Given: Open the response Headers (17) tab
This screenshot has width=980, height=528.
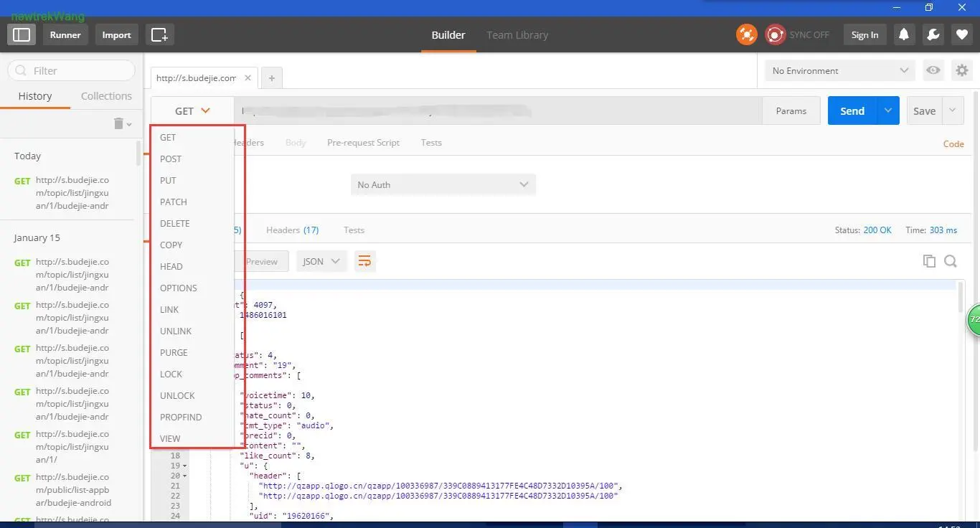Looking at the screenshot, I should (292, 230).
